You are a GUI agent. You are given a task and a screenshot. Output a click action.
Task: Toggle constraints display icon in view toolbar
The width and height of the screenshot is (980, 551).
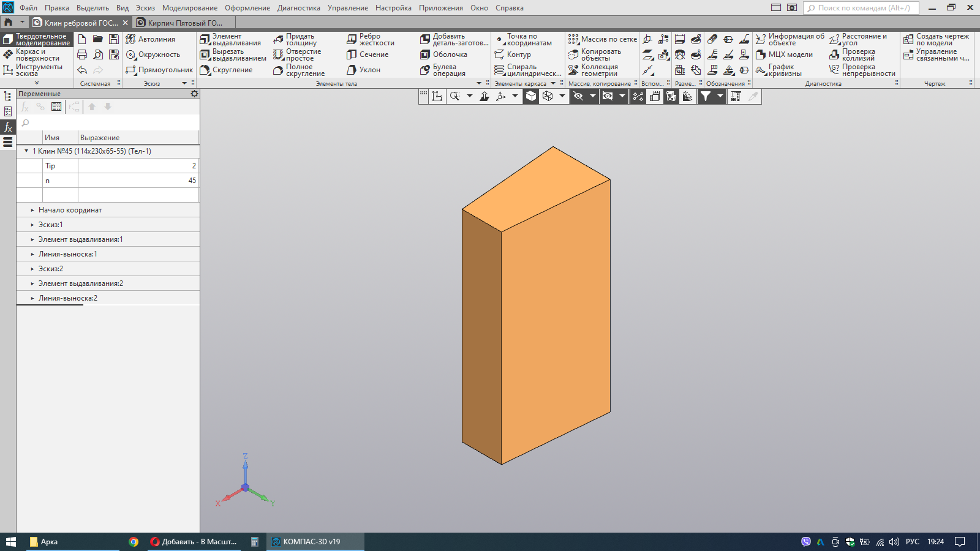coord(638,96)
